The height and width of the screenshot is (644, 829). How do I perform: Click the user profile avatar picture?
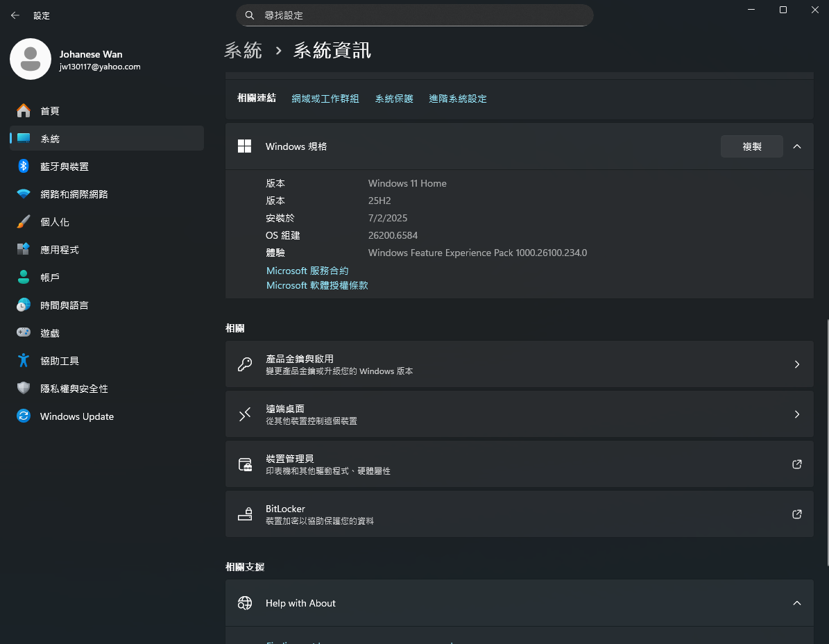tap(30, 59)
